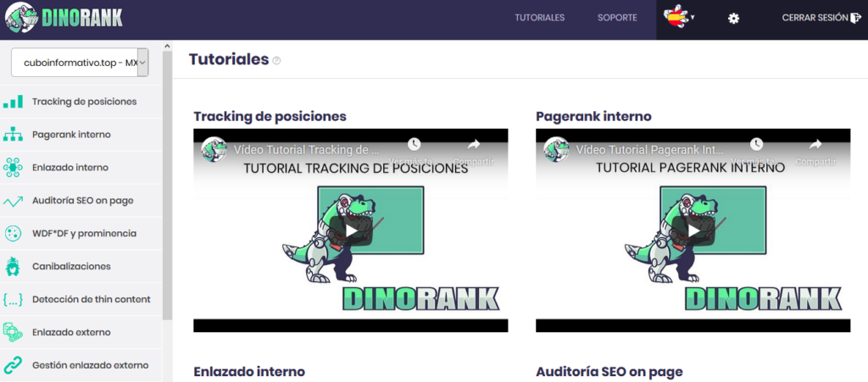
Task: Play the Pagerank interno tutorial video
Action: [x=693, y=230]
